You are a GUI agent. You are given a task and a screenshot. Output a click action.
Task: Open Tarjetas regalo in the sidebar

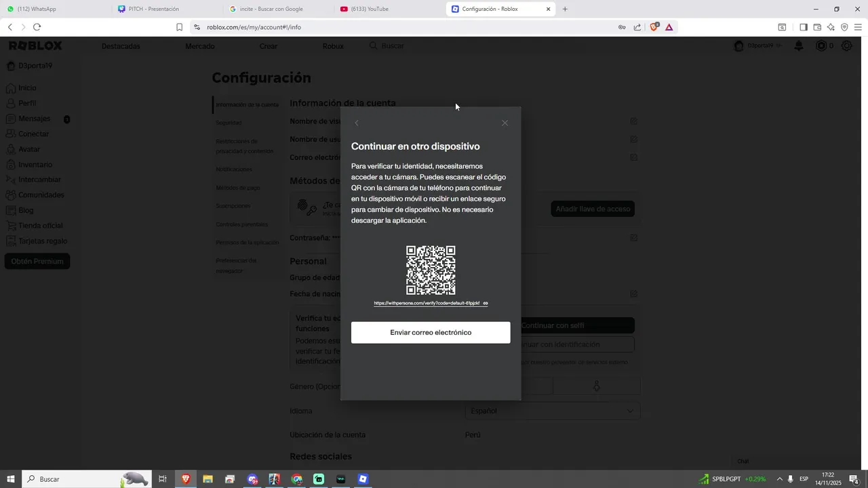[43, 241]
